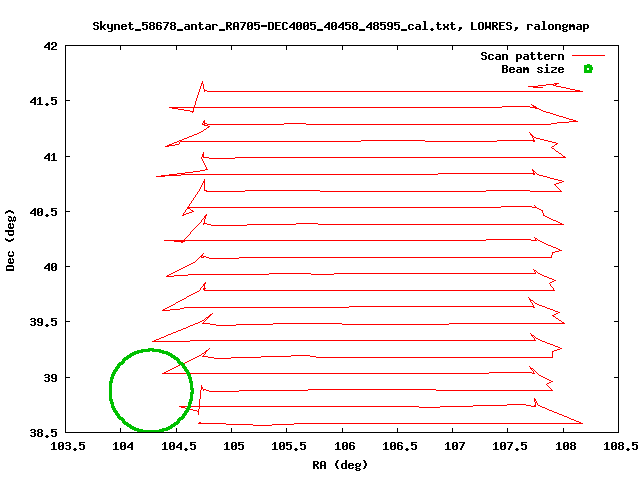Image resolution: width=640 pixels, height=480 pixels.
Task: Click the y-axis tick label 39
Action: [x=51, y=378]
